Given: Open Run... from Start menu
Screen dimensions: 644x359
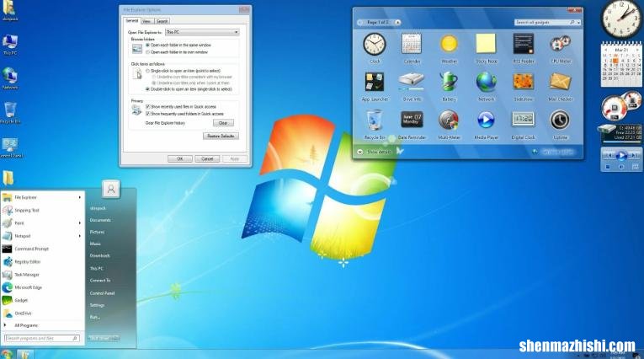Looking at the screenshot, I should pos(94,317).
